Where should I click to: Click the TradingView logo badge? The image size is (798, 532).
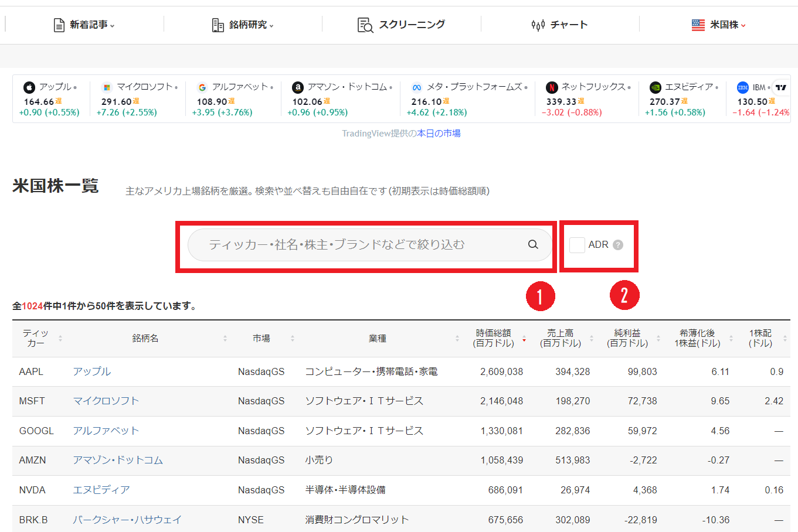pyautogui.click(x=781, y=87)
